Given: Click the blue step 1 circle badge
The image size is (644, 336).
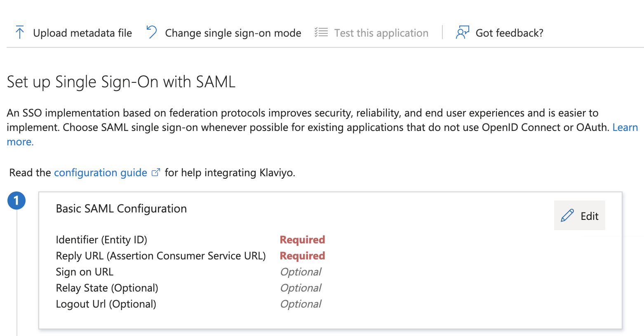Looking at the screenshot, I should 16,201.
